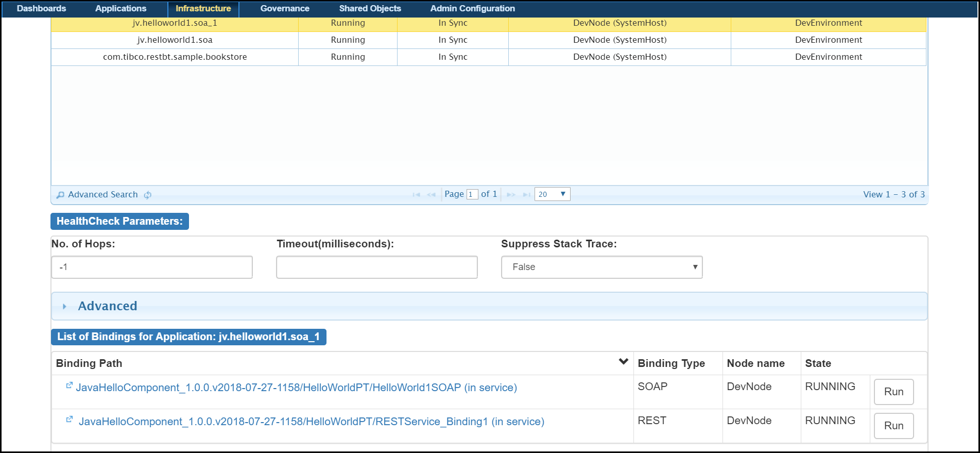980x453 pixels.
Task: Jump to last page arrow icon
Action: coord(526,194)
